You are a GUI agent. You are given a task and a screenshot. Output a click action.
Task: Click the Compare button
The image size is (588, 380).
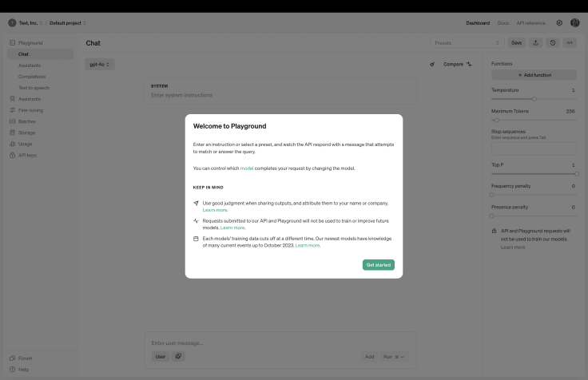[x=458, y=65]
